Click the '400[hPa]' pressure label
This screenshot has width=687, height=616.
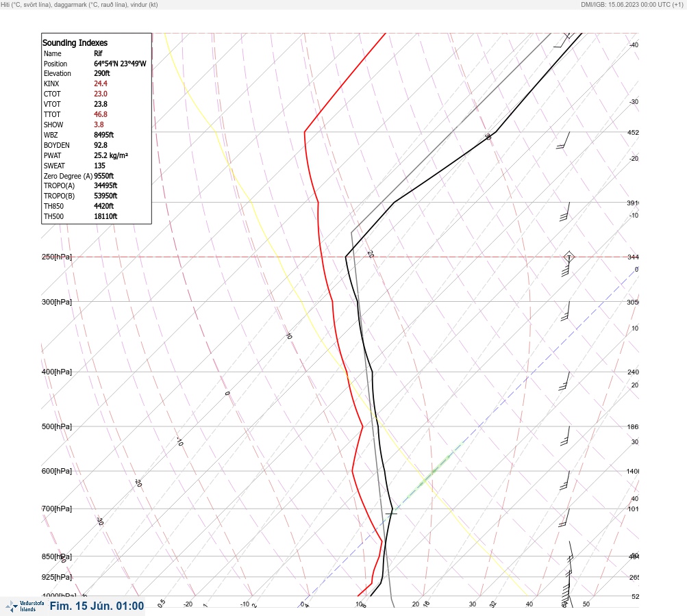click(57, 372)
